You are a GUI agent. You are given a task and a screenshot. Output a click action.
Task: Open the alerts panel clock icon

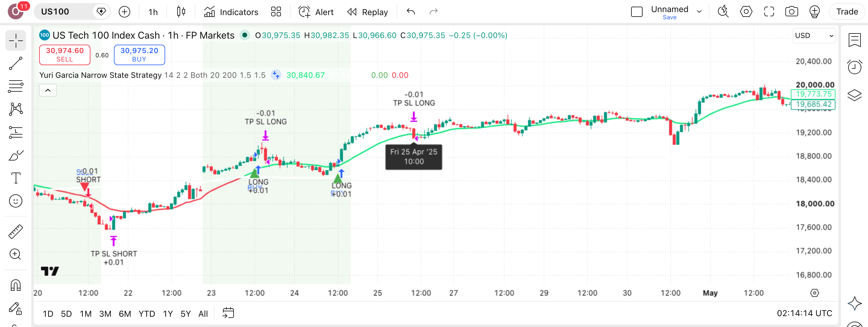coord(854,67)
